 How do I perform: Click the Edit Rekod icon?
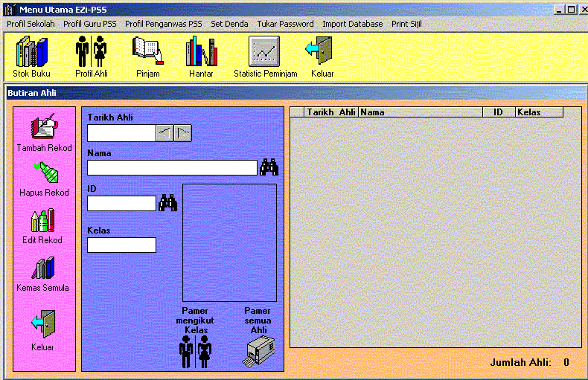click(43, 220)
